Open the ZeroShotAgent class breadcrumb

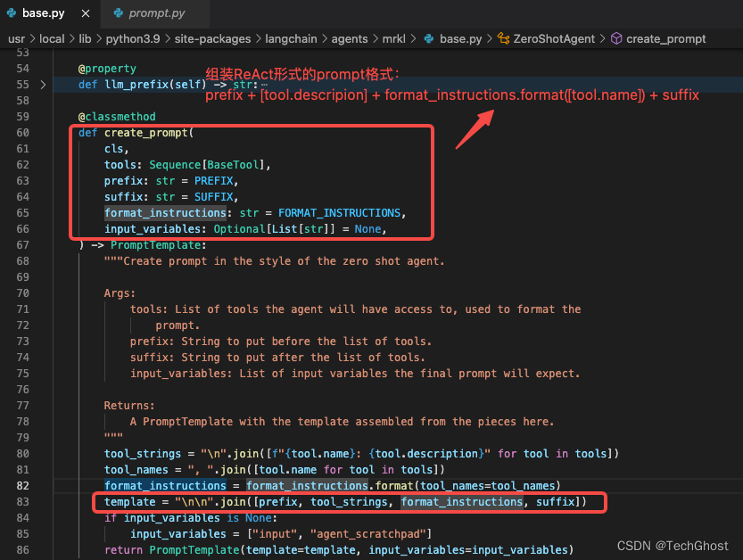[x=554, y=39]
